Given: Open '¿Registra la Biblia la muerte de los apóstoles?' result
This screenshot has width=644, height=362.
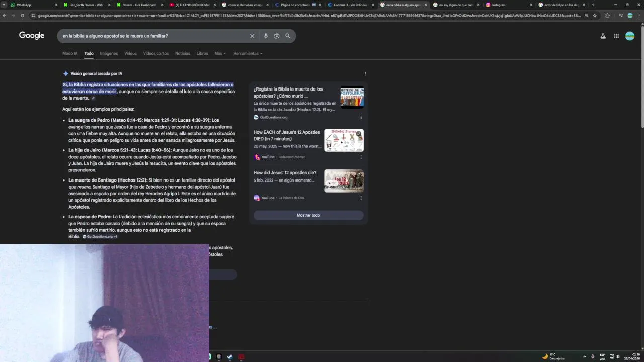Looking at the screenshot, I should [288, 93].
